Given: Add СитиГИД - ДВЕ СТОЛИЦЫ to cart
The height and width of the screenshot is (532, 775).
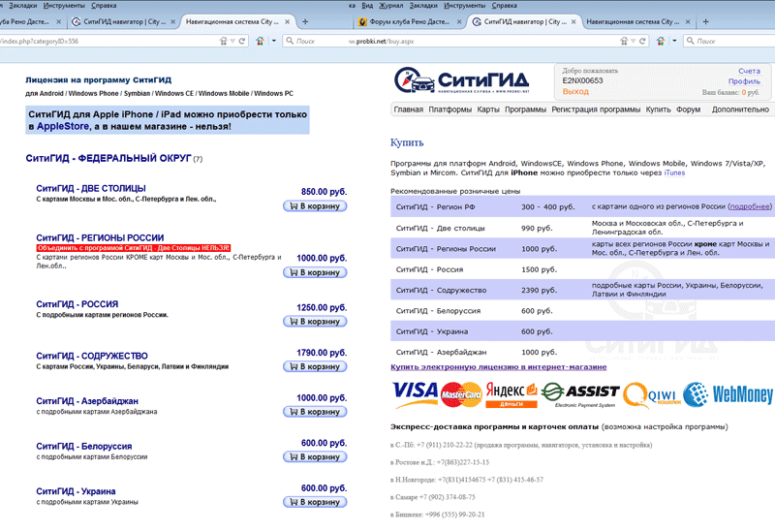Looking at the screenshot, I should [315, 206].
